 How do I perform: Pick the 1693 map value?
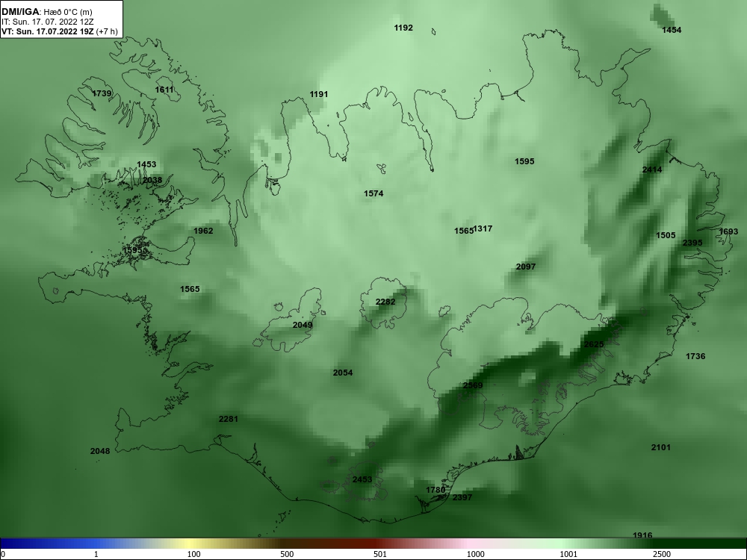click(728, 231)
